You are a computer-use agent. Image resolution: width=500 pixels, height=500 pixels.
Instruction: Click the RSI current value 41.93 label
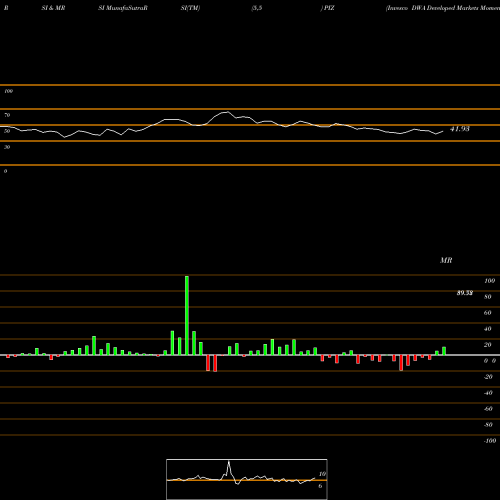click(x=460, y=129)
